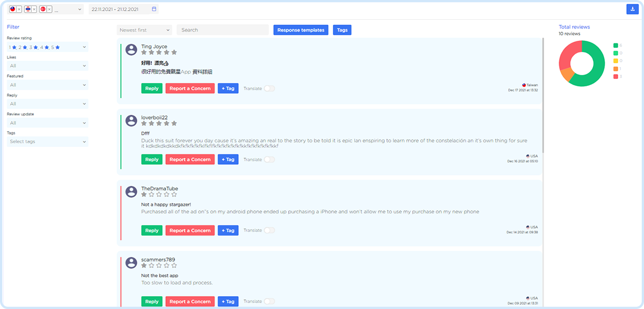Image resolution: width=644 pixels, height=309 pixels.
Task: Open the Newest first sort dropdown
Action: (x=144, y=30)
